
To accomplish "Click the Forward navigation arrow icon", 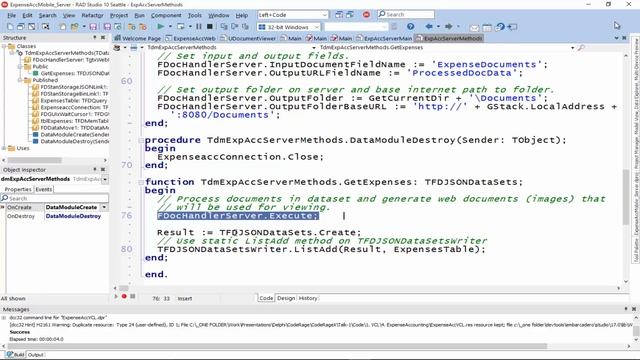I will pyautogui.click(x=448, y=27).
